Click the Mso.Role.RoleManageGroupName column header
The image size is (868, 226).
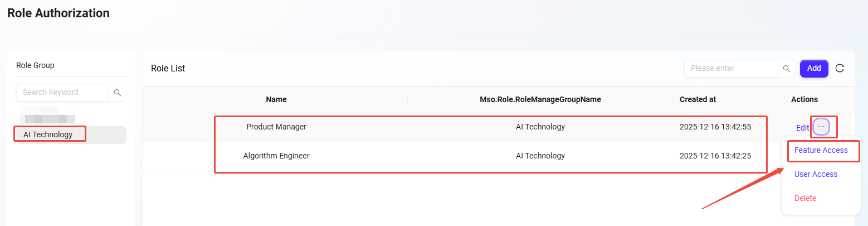tap(540, 99)
